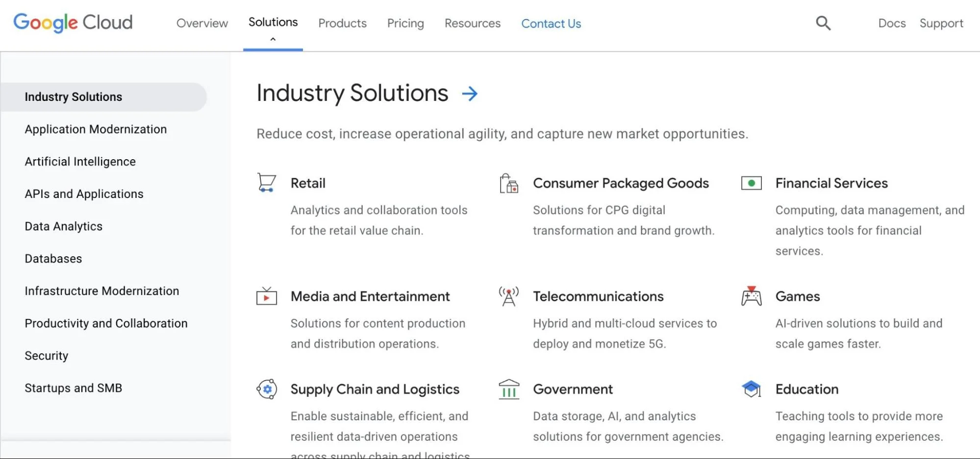Open the Resources nav menu
This screenshot has height=459, width=980.
point(473,23)
